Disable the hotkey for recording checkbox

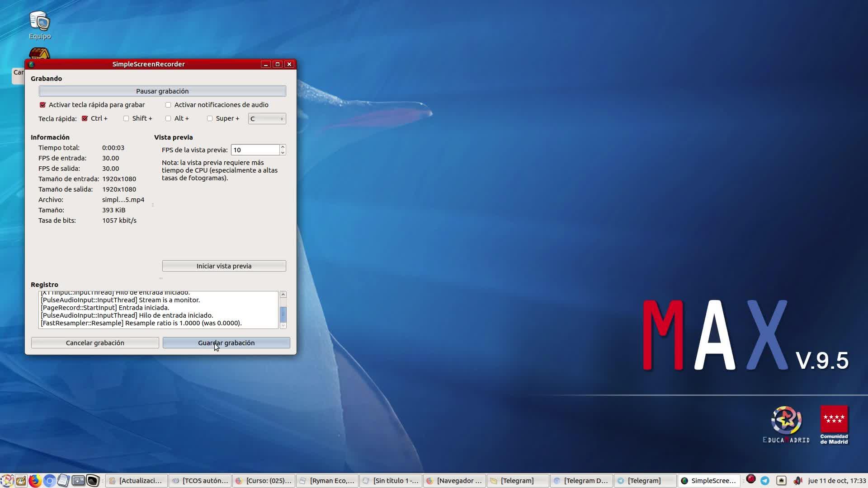[43, 105]
